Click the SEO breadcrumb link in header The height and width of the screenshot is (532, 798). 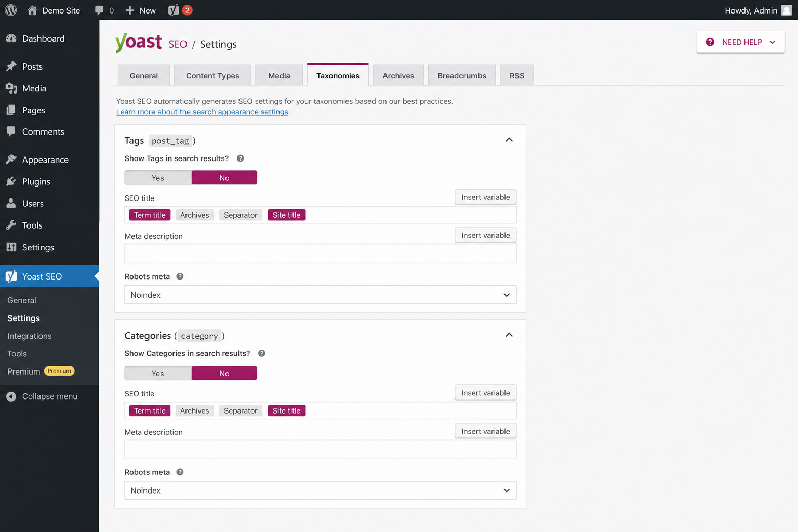[x=178, y=44]
